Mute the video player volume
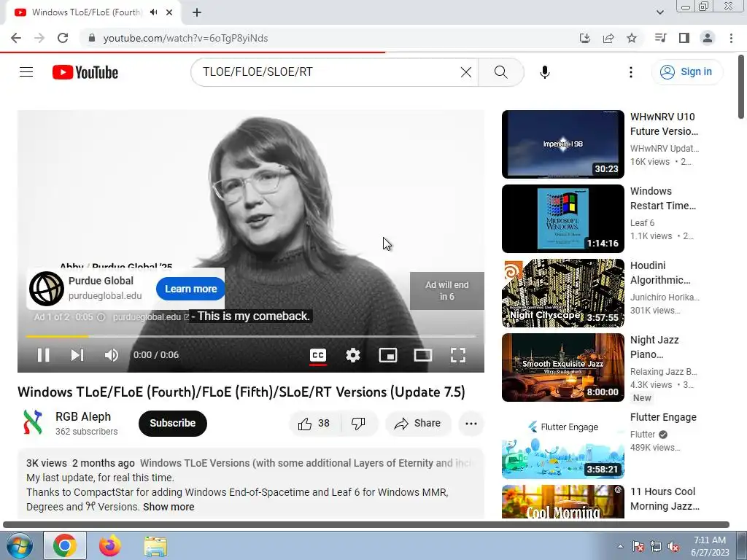Image resolution: width=747 pixels, height=560 pixels. 111,355
